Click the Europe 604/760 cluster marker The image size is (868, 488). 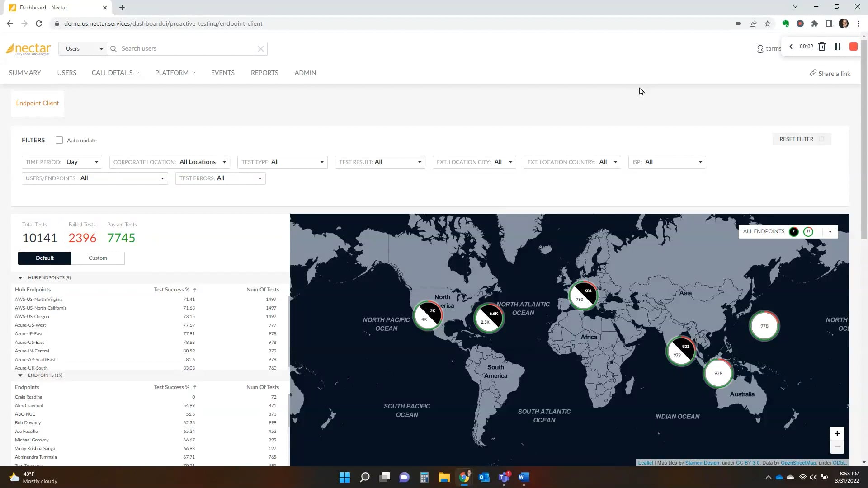click(x=583, y=295)
